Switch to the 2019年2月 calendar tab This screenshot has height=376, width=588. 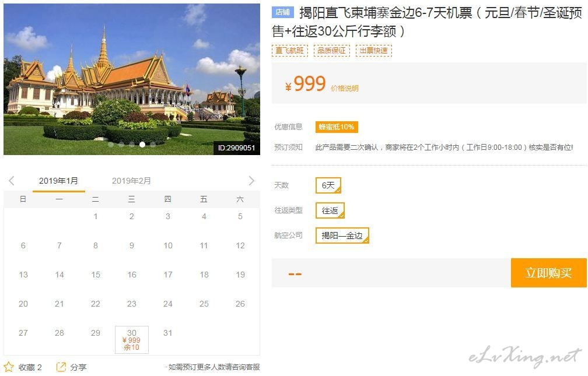pyautogui.click(x=131, y=181)
